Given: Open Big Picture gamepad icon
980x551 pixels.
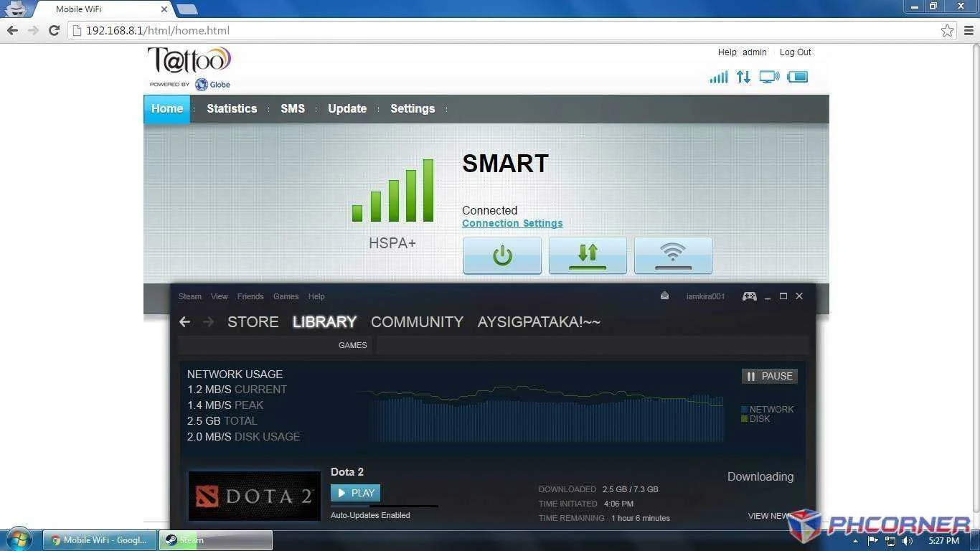Looking at the screenshot, I should pyautogui.click(x=749, y=296).
